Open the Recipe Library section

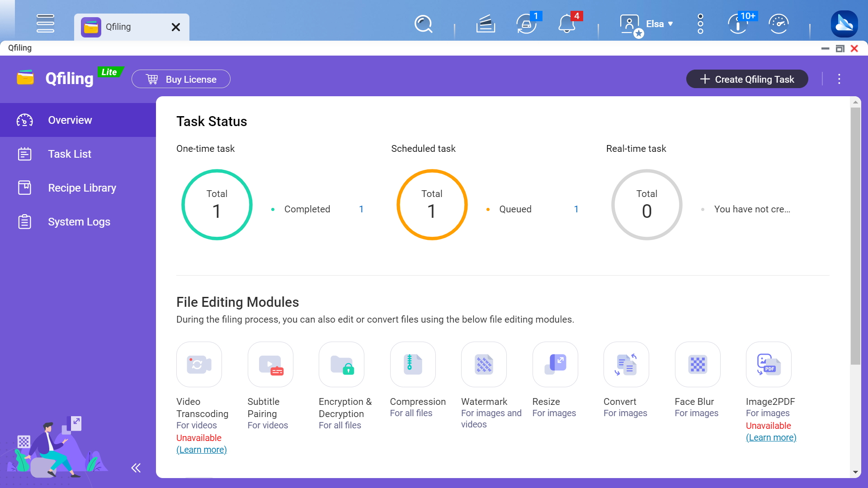82,188
